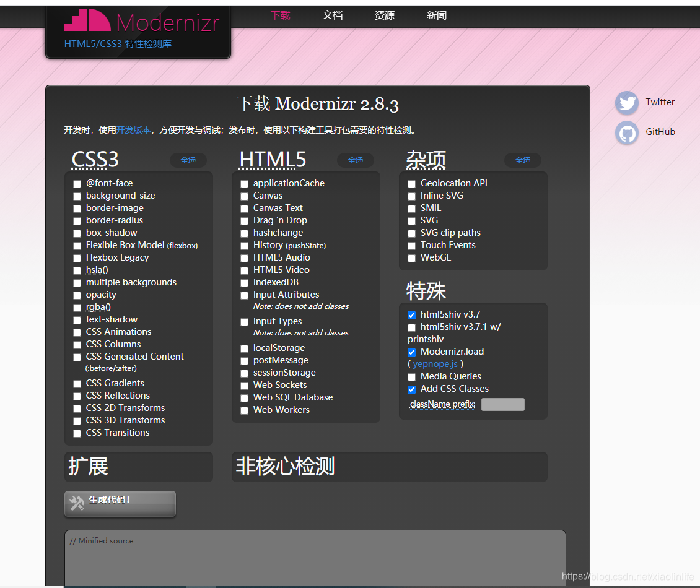Click 全选 for the HTML5 section
Screen dimensions: 700x588
(356, 160)
